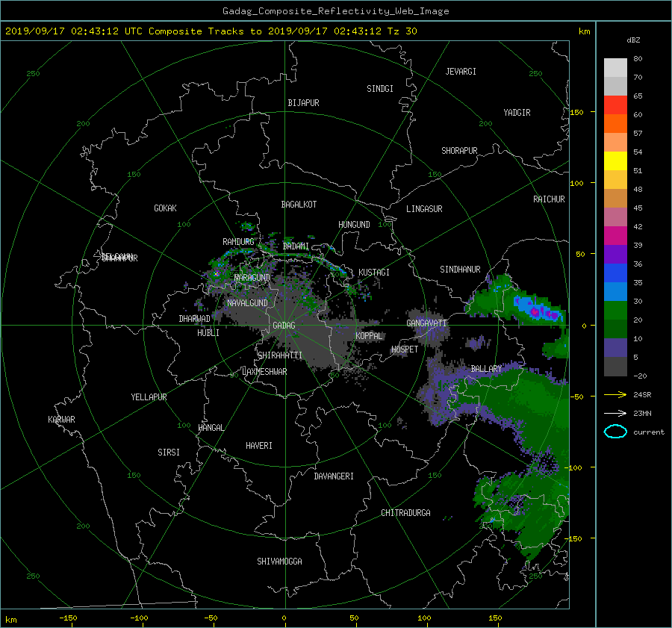Click the HANGAL label
The height and width of the screenshot is (628, 672).
point(211,428)
